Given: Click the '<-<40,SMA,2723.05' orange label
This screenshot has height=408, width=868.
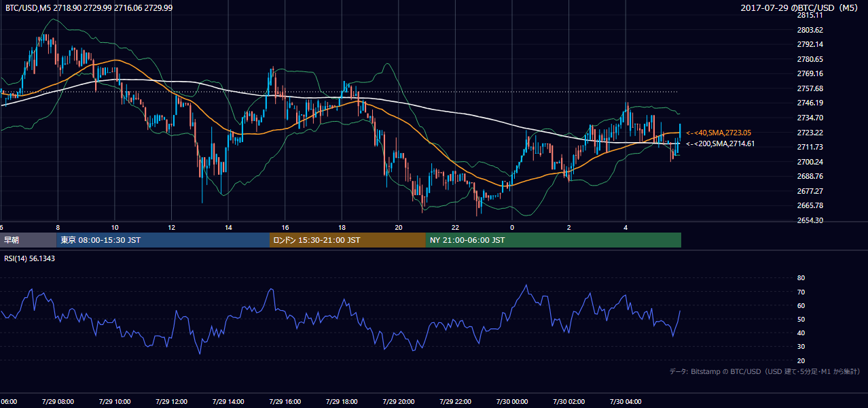Looking at the screenshot, I should pos(719,133).
